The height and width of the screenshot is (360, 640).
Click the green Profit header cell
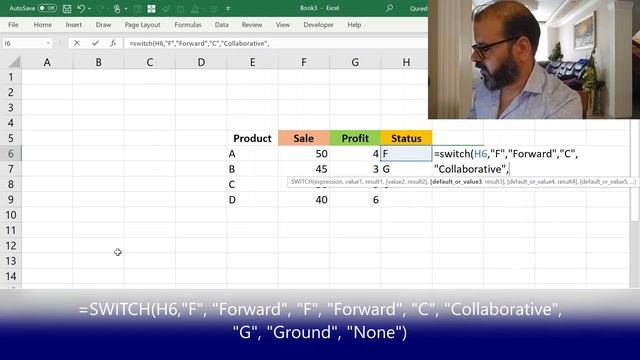tap(355, 138)
